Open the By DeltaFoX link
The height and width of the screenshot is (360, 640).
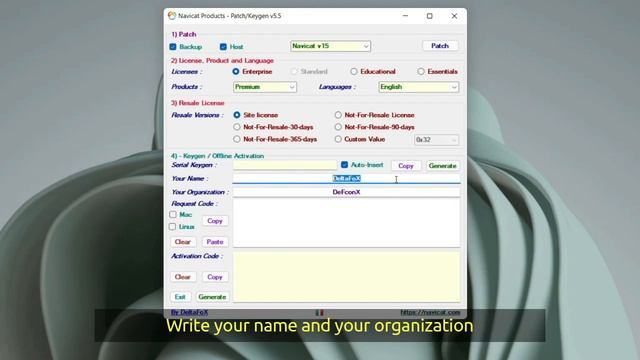coord(189,312)
